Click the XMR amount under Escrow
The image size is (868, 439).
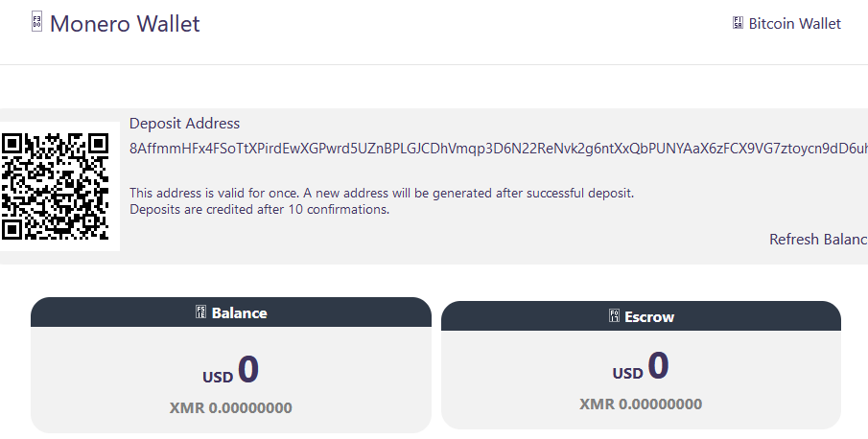tap(641, 404)
